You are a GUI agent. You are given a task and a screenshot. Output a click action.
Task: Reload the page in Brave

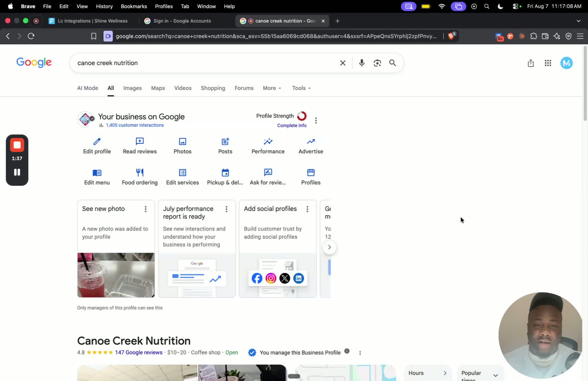tap(31, 36)
